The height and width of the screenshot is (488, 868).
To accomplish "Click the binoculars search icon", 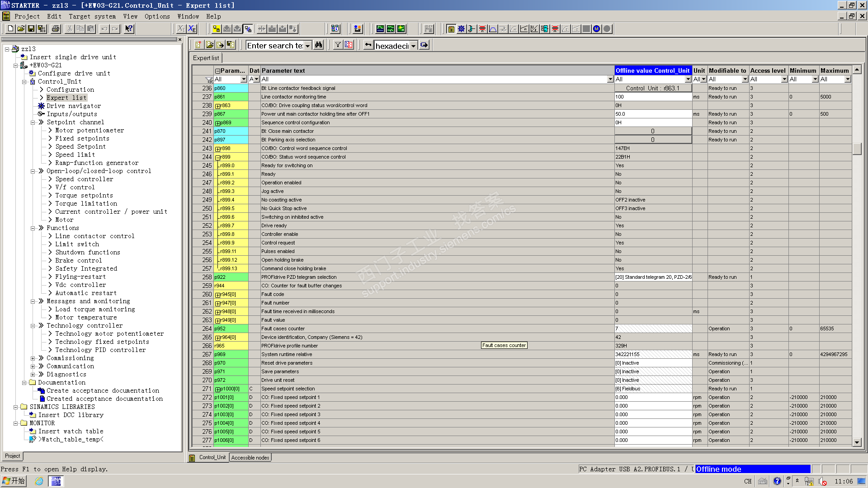I will pos(319,45).
